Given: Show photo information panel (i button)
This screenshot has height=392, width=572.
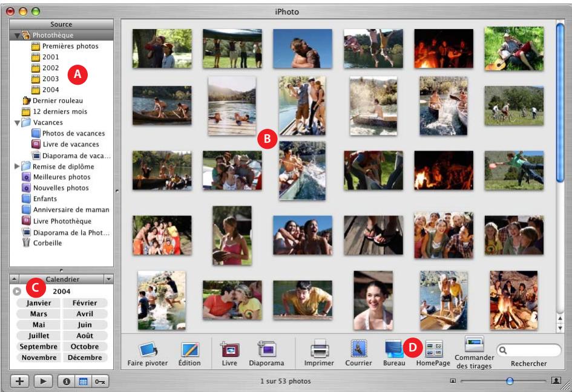Looking at the screenshot, I should click(67, 382).
